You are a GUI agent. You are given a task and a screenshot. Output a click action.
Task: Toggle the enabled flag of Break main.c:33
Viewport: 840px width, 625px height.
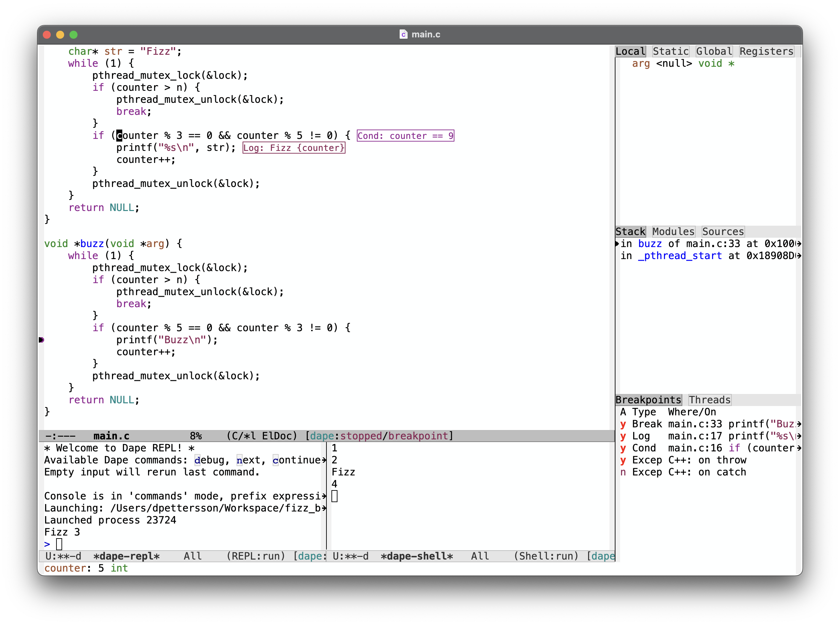tap(623, 424)
